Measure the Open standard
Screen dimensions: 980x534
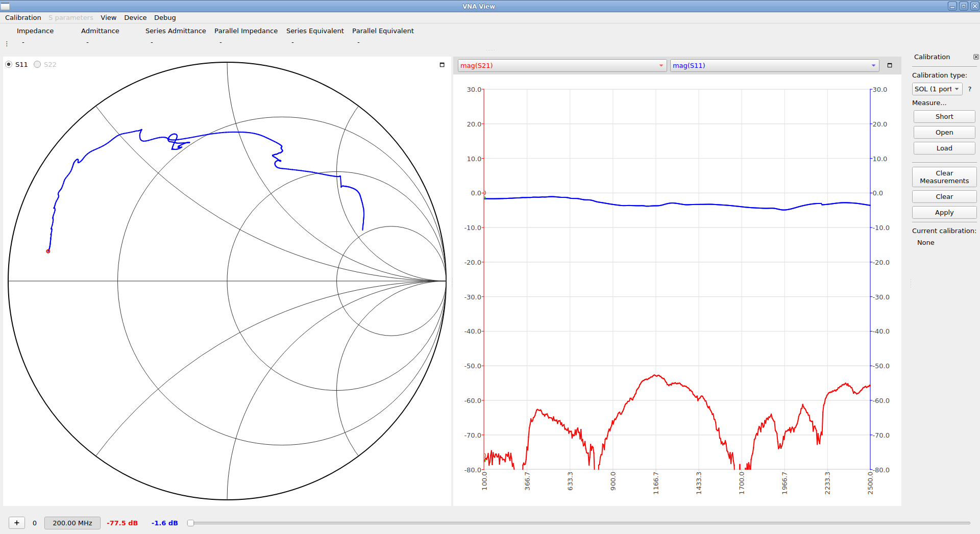click(x=944, y=132)
